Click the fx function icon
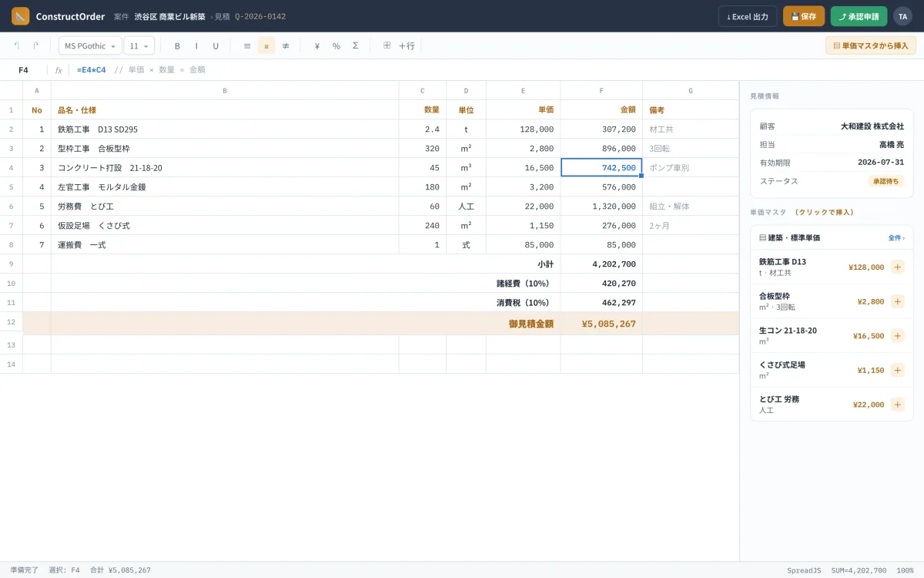 (59, 70)
